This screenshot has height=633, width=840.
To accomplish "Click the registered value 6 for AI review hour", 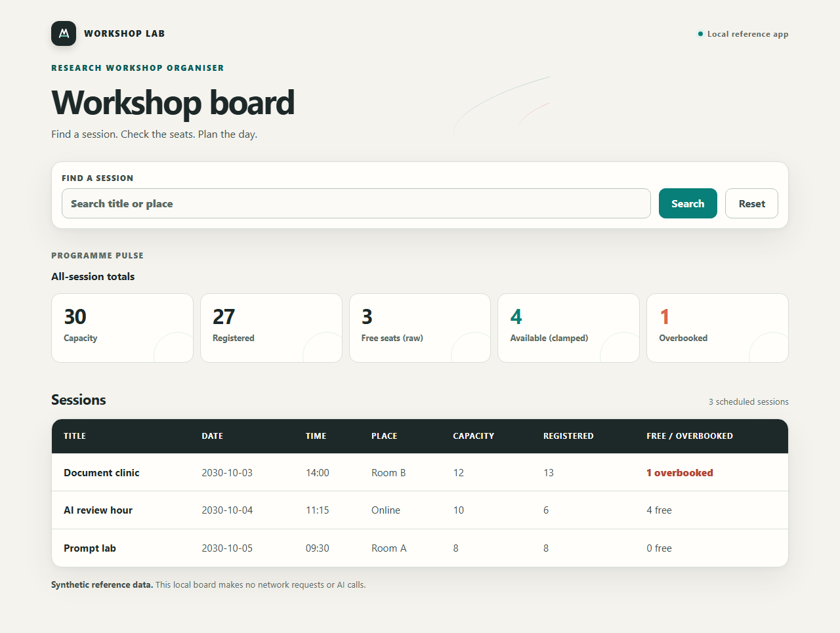I will point(546,510).
